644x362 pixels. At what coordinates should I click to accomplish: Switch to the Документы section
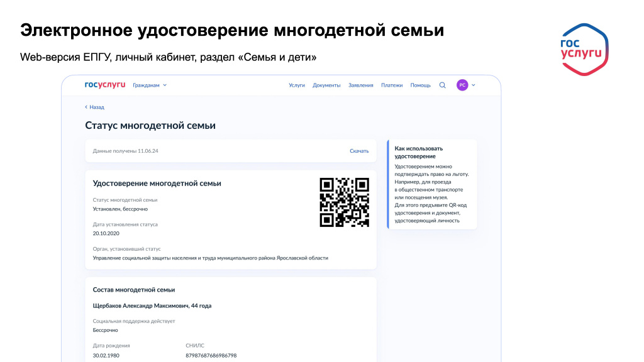(x=326, y=85)
